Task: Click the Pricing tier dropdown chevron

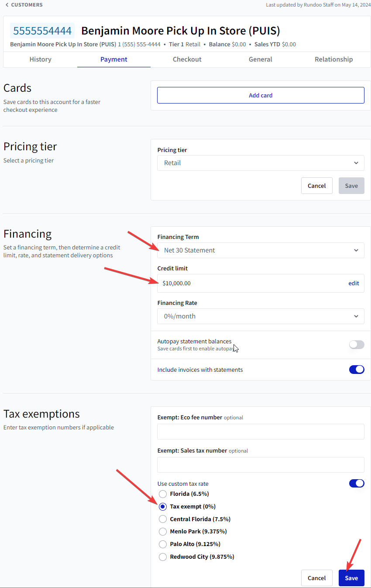Action: coord(356,163)
